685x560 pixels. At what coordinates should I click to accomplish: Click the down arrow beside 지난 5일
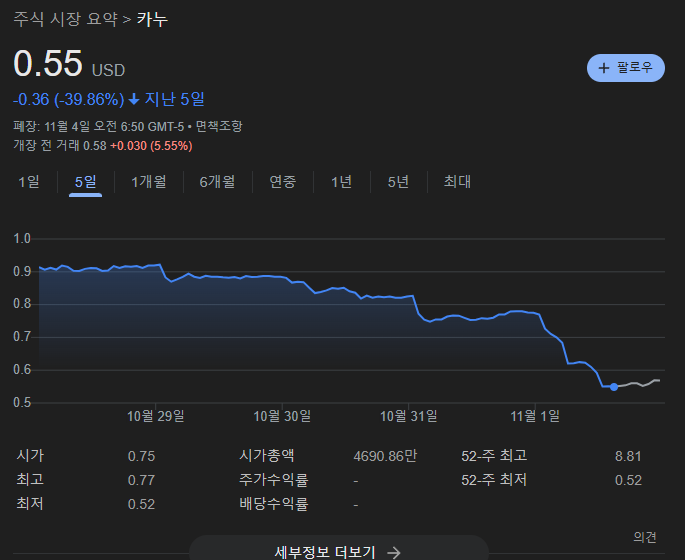[x=134, y=100]
